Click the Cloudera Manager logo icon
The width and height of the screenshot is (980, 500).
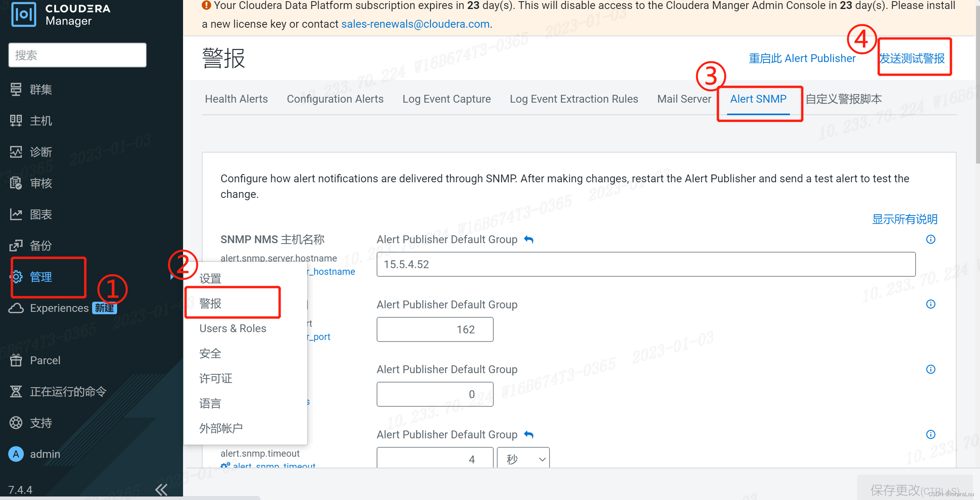pyautogui.click(x=23, y=14)
